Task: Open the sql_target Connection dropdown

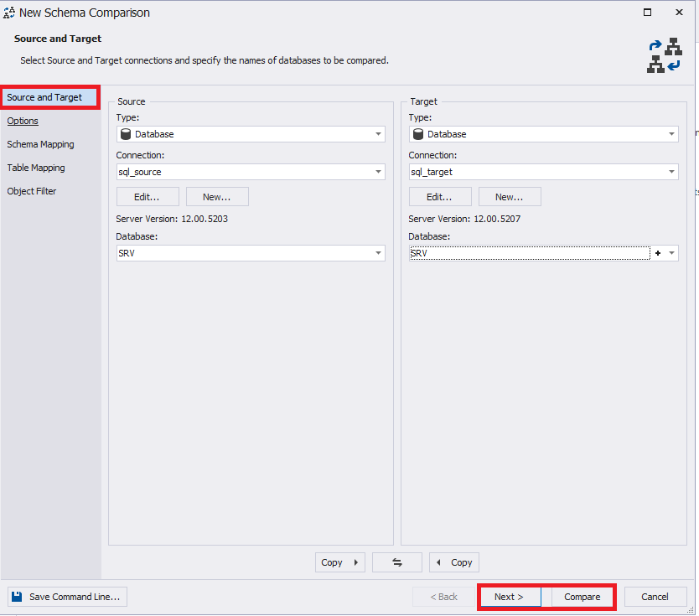Action: coord(671,172)
